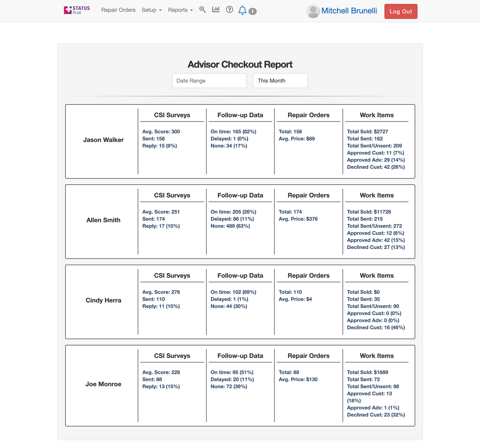Select the Jason Walker advisor name

tap(103, 140)
